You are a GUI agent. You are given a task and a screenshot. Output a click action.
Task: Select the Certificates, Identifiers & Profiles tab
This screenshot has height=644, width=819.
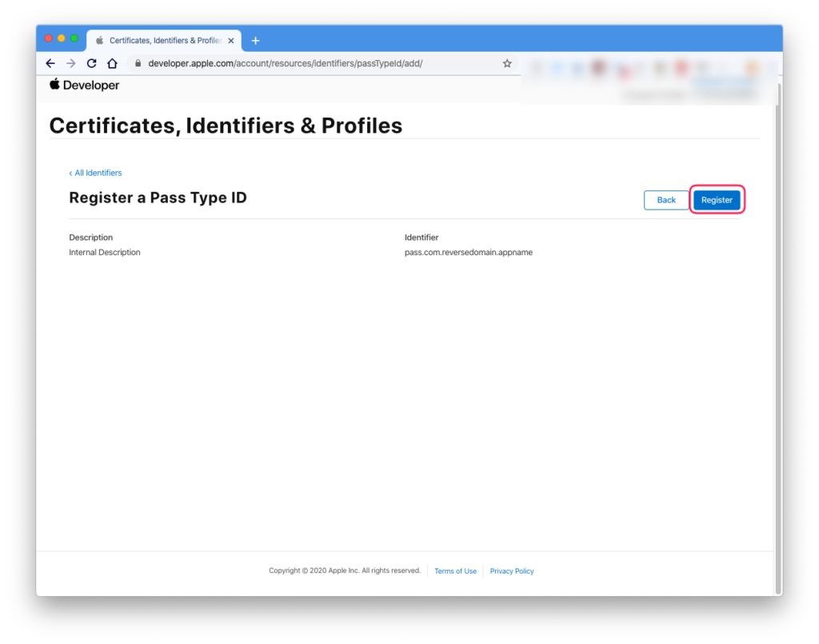pos(164,40)
